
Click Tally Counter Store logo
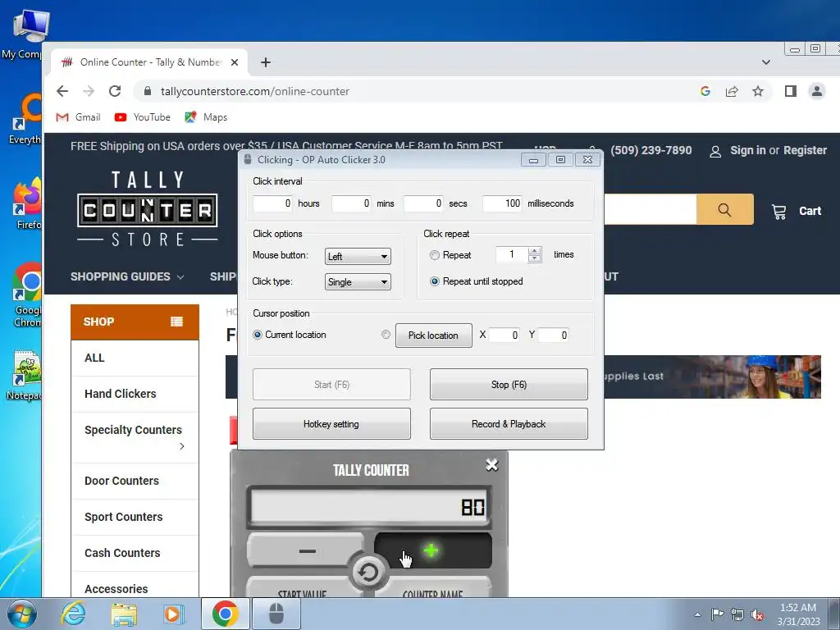[x=148, y=209]
